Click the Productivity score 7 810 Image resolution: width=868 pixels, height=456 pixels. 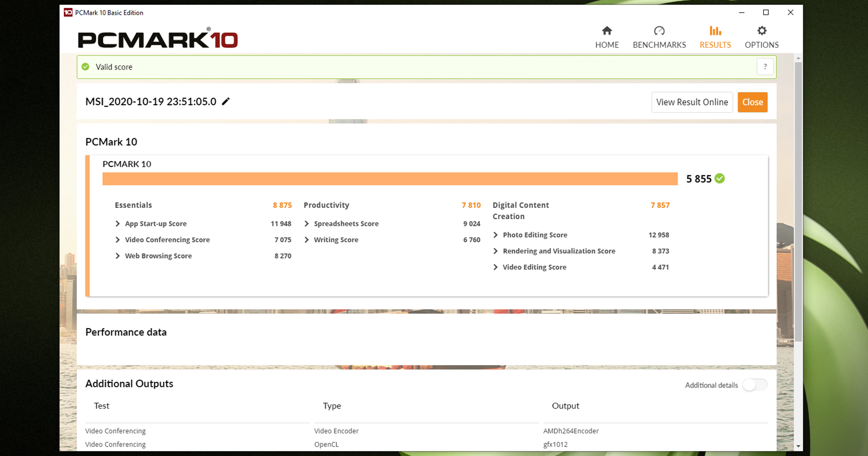471,205
